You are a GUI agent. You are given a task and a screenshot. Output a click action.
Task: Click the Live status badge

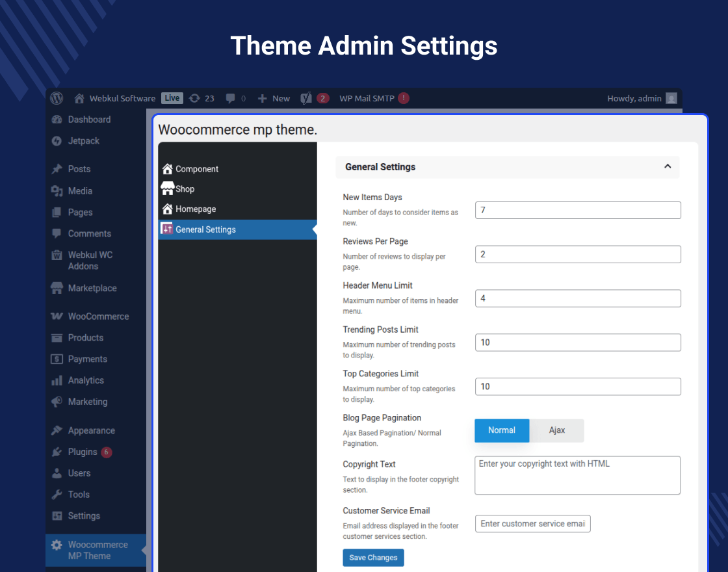(x=172, y=98)
